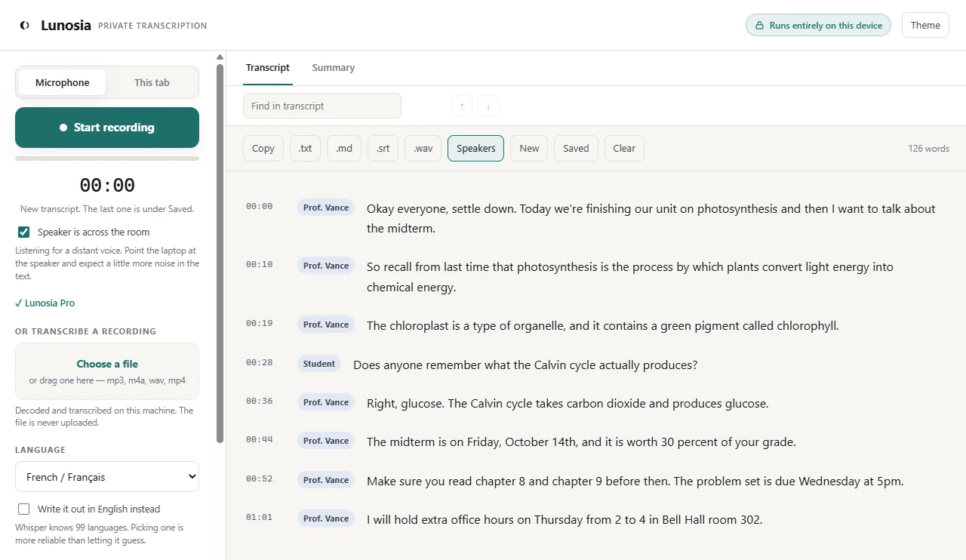Click the 'LANGUAGE' section heading

[40, 450]
